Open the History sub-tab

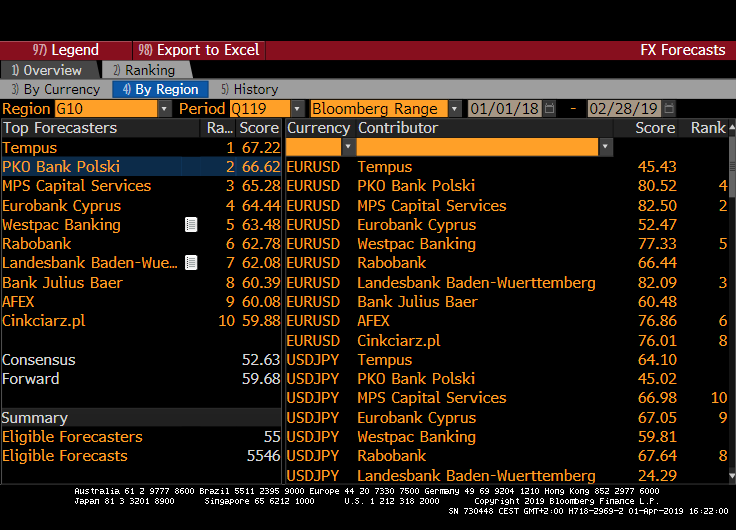click(251, 89)
